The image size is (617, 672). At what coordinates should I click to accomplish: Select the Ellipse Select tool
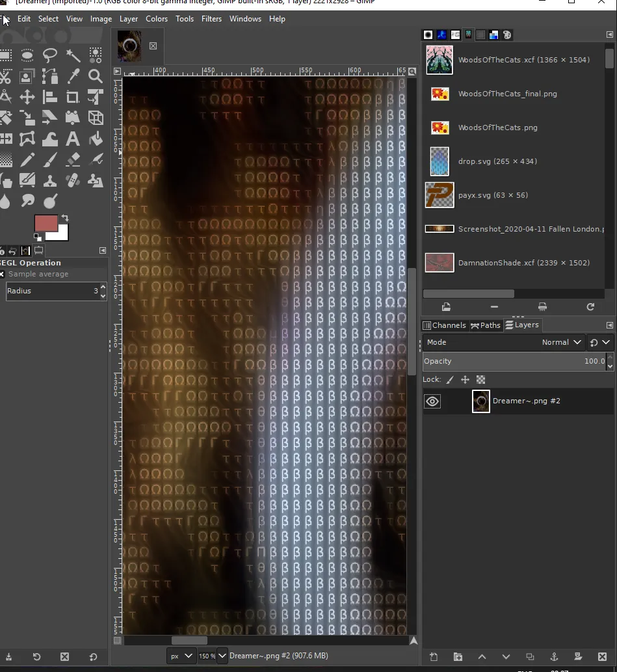tap(27, 55)
